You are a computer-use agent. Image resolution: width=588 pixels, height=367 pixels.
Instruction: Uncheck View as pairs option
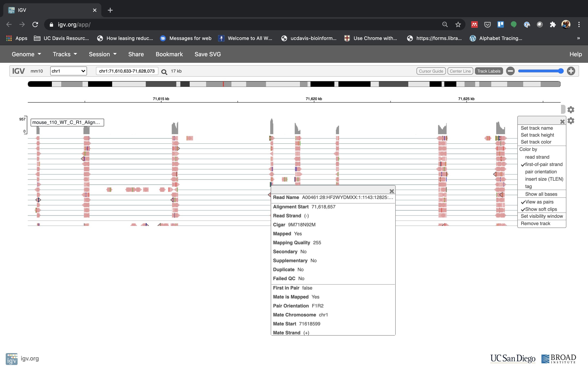539,202
